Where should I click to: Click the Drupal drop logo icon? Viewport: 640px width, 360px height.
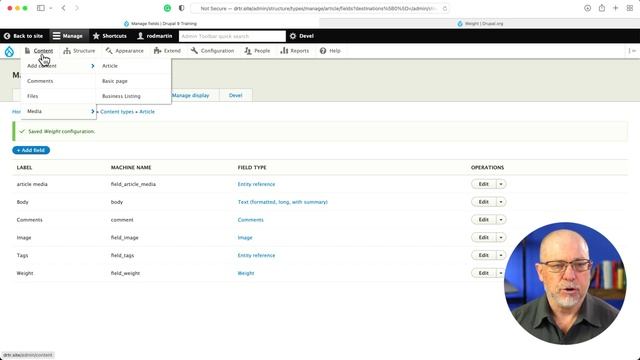[9, 51]
